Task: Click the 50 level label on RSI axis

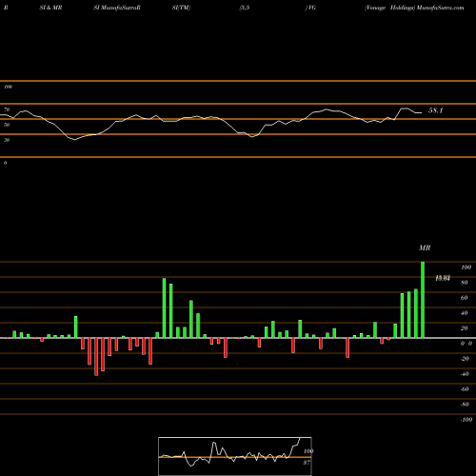Action: pos(7,125)
